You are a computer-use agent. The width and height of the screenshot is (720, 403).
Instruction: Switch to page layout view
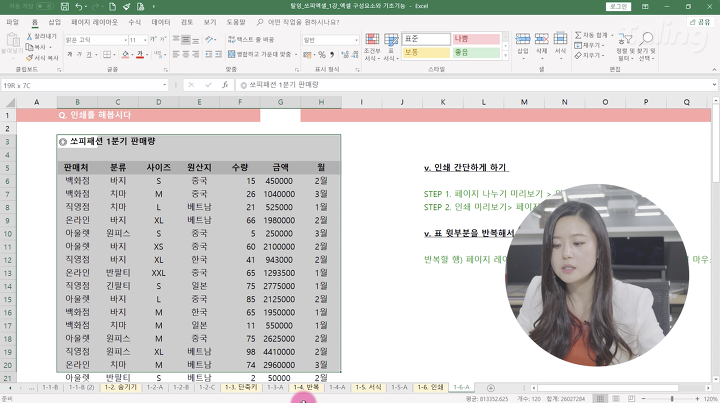click(616, 398)
